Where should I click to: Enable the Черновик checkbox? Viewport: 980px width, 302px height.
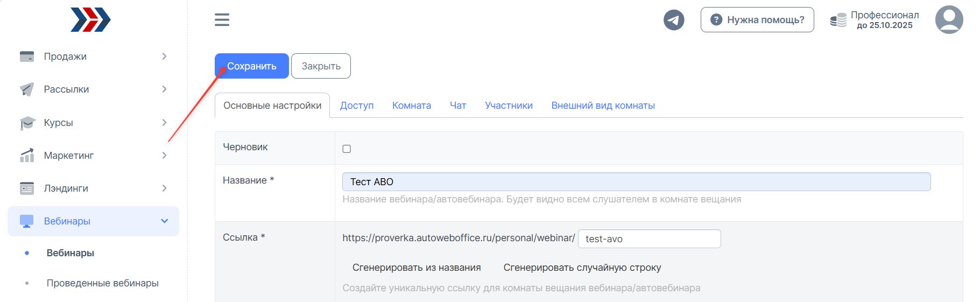(x=347, y=149)
